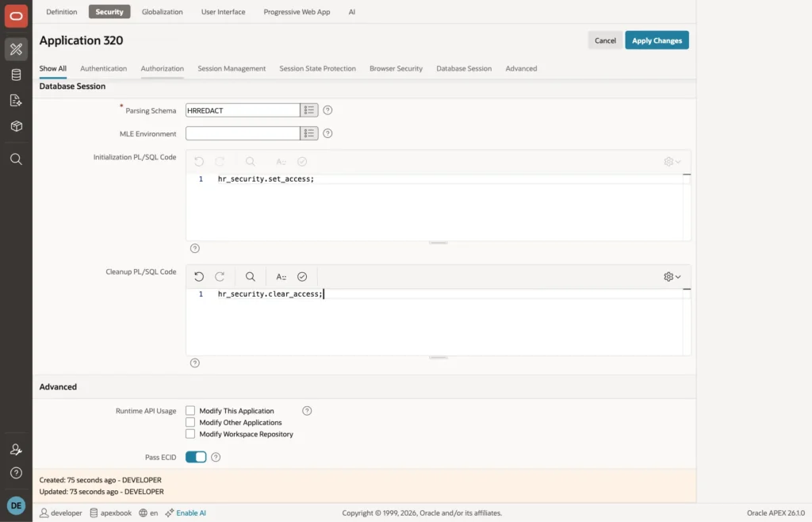Open Initialization code editor settings menu
The height and width of the screenshot is (522, 812).
(x=672, y=162)
